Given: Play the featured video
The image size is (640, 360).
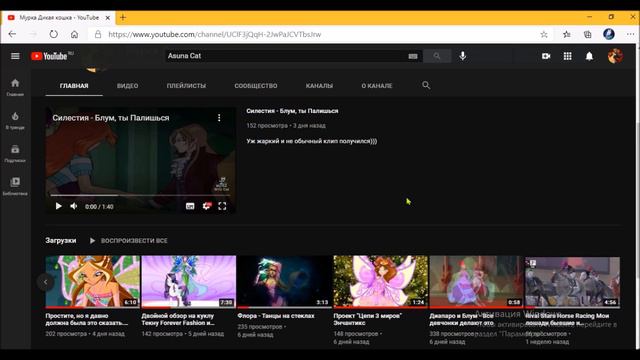Looking at the screenshot, I should 58,206.
